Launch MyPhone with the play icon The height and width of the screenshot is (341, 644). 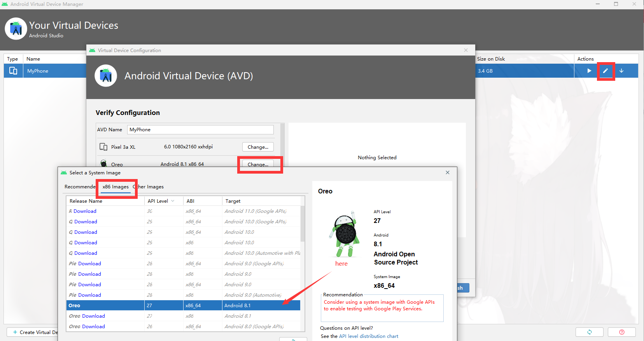pyautogui.click(x=589, y=71)
